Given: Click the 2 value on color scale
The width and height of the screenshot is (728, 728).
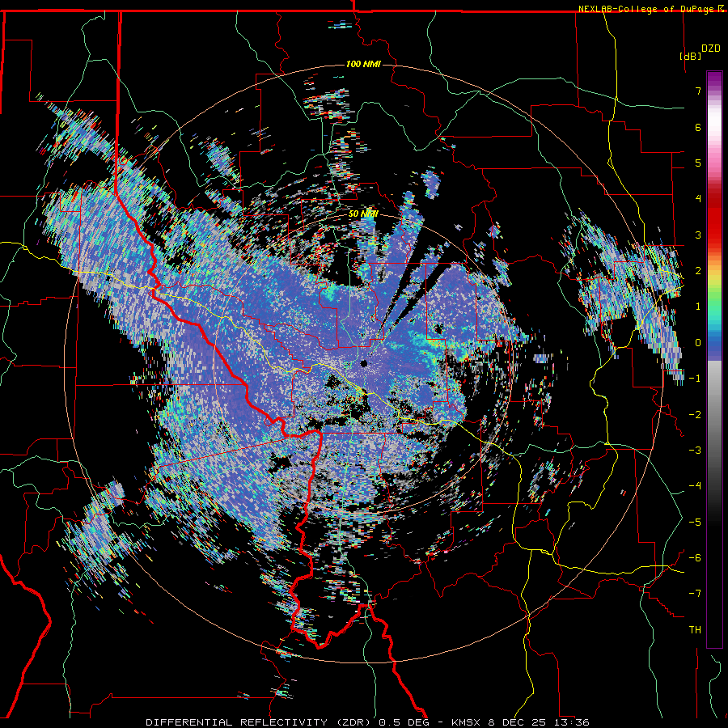Looking at the screenshot, I should tap(698, 271).
